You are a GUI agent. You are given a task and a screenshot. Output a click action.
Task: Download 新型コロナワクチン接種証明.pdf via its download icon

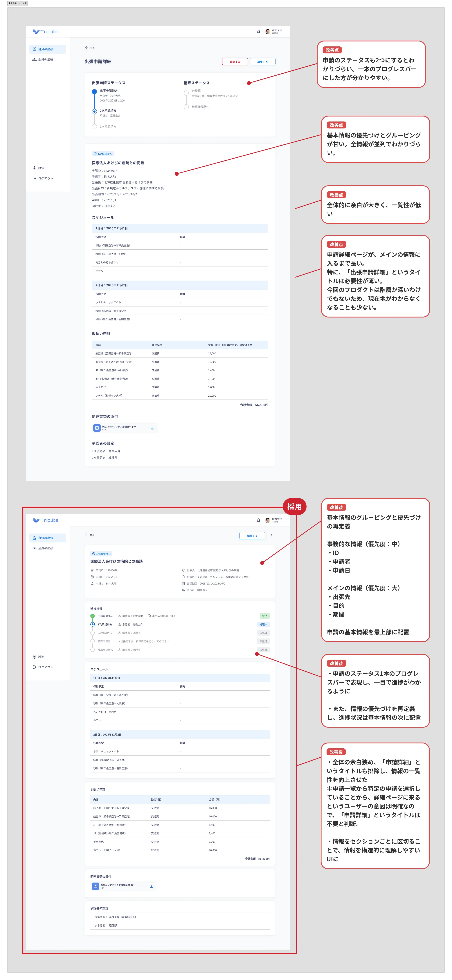[153, 428]
